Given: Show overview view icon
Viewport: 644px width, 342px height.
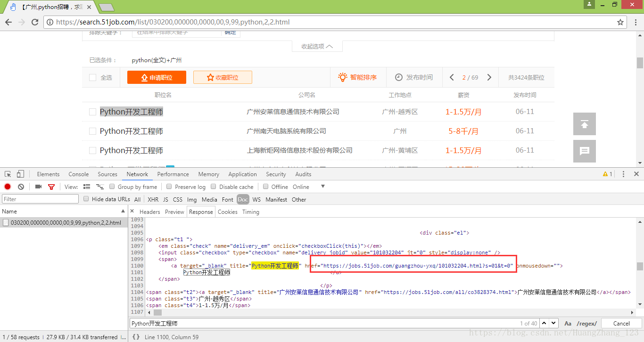Looking at the screenshot, I should (x=99, y=187).
